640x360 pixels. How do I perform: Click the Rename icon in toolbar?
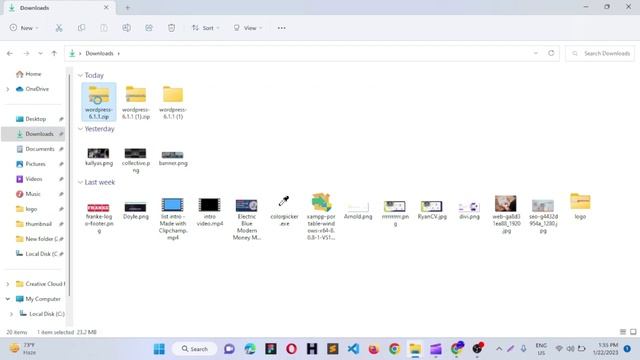[x=127, y=28]
